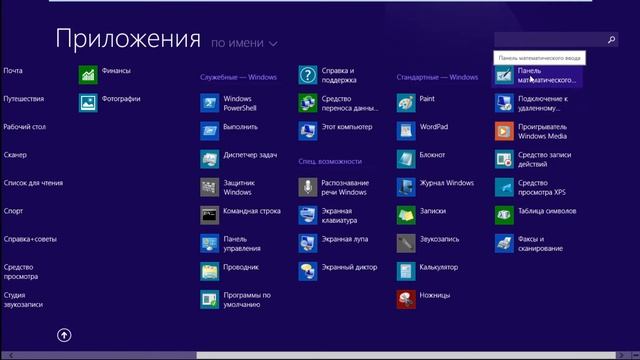The width and height of the screenshot is (640, 360).
Task: Open Журнал Windows icon
Action: pos(406,187)
